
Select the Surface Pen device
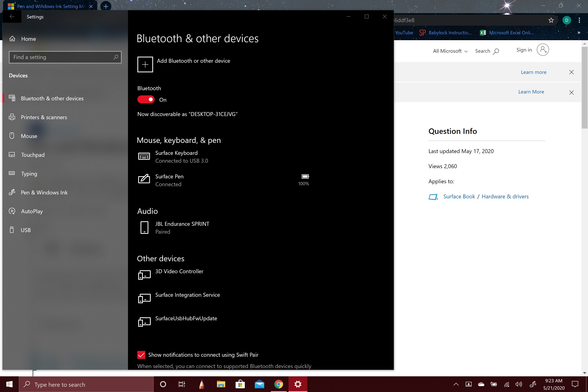[x=169, y=180]
